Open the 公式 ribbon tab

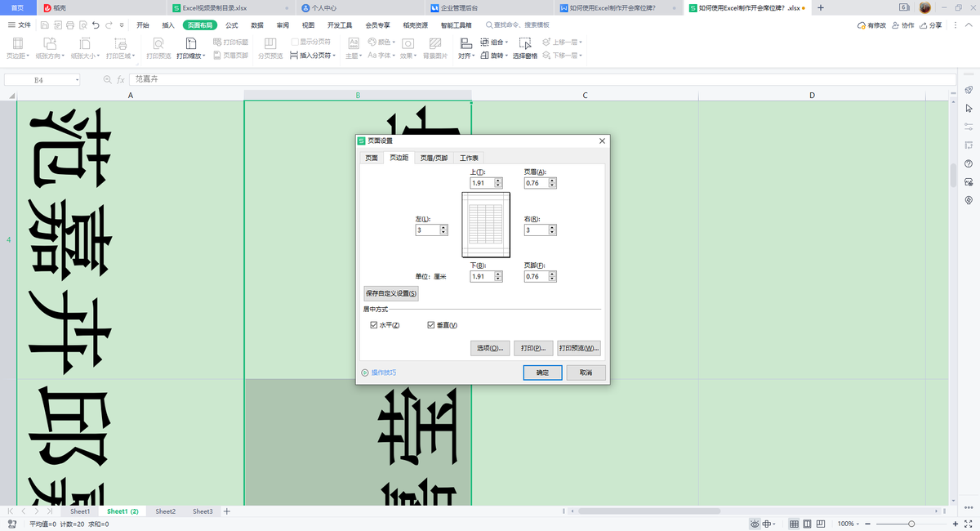[232, 25]
